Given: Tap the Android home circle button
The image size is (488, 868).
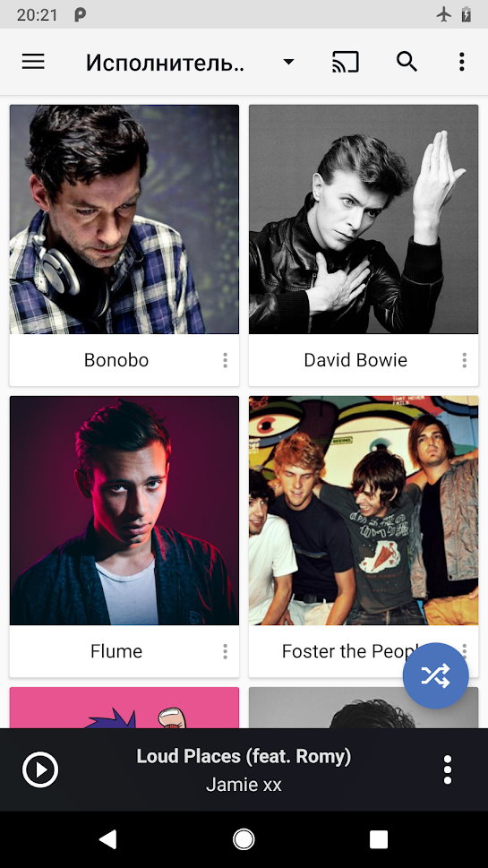Looking at the screenshot, I should pyautogui.click(x=244, y=839).
